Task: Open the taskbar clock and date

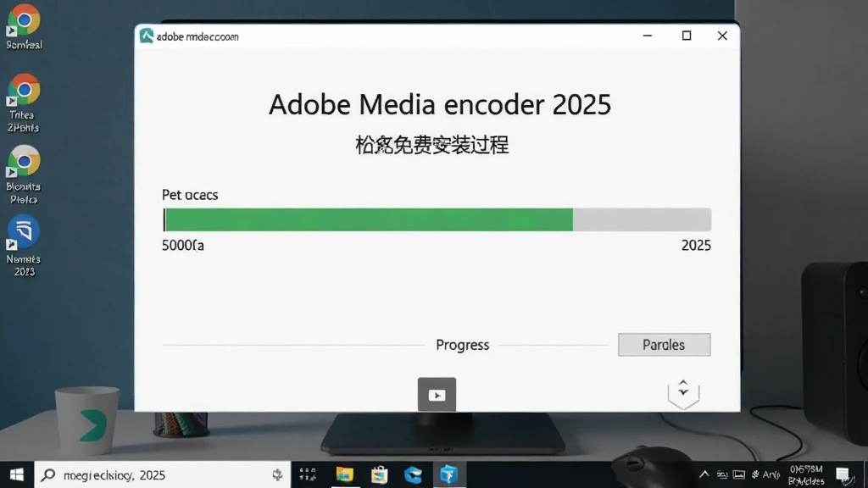Action: point(806,474)
